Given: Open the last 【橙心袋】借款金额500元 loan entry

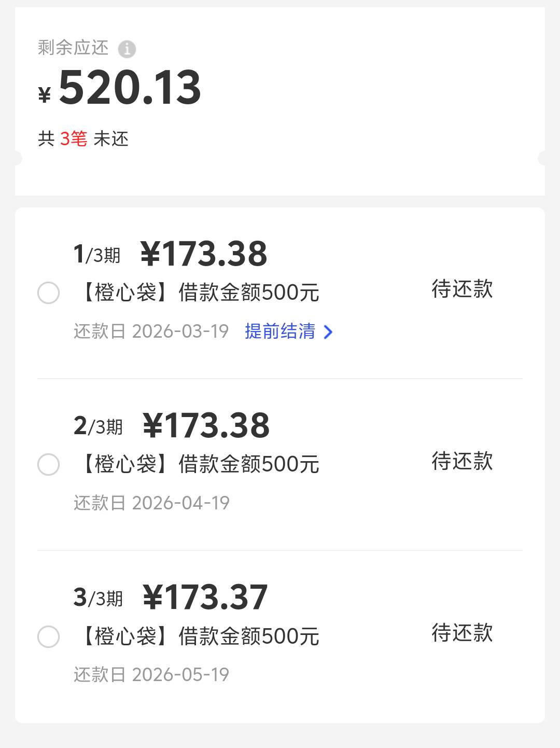Looking at the screenshot, I should 200,636.
